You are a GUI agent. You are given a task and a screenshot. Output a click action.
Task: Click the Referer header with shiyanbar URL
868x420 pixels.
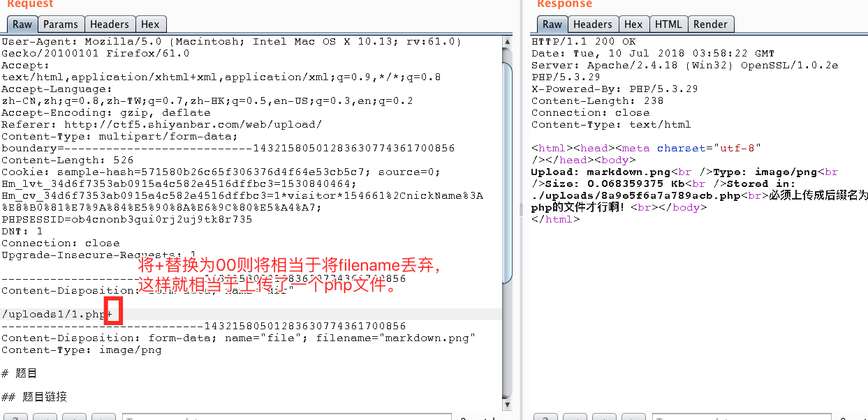(161, 125)
